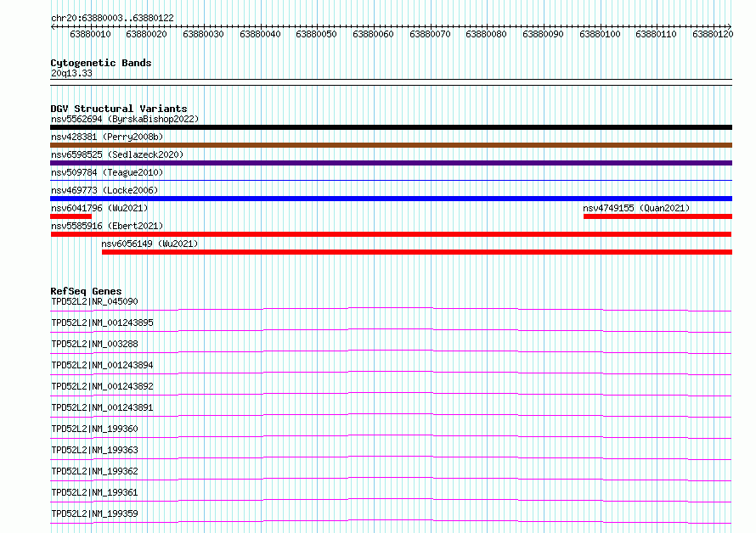Click ruler position 63880120

pos(713,34)
